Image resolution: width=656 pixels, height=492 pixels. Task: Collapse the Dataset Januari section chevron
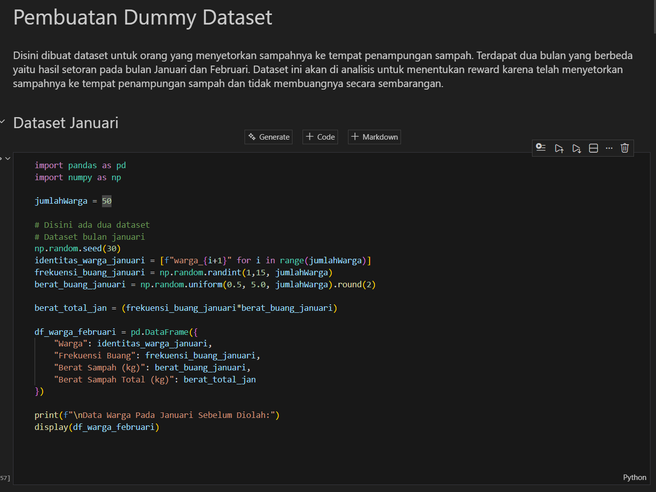coord(3,122)
